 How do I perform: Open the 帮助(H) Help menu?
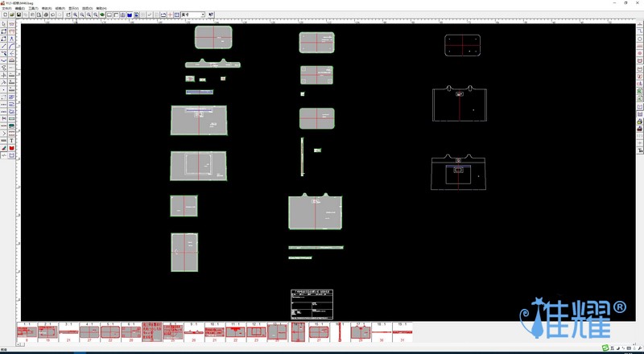pyautogui.click(x=101, y=8)
